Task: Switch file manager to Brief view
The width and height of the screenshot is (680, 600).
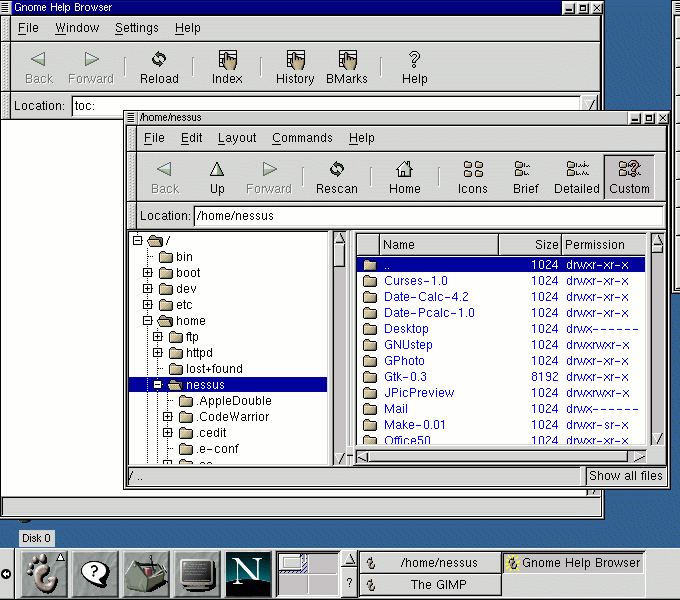Action: click(526, 177)
